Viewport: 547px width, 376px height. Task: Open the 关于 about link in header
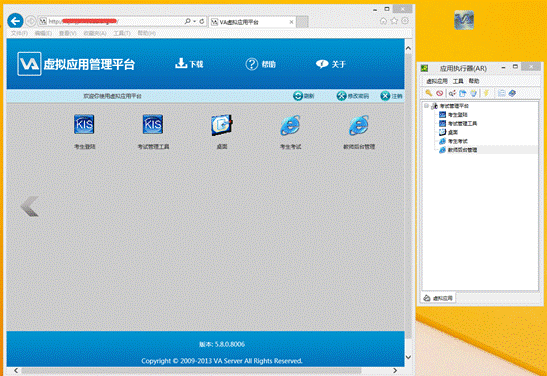point(330,64)
